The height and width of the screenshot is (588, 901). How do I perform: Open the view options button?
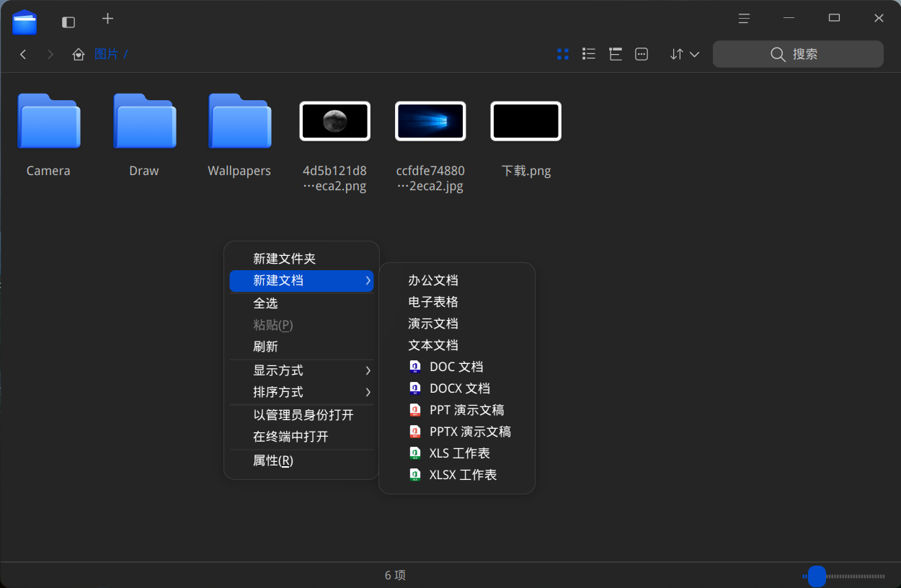click(x=642, y=54)
